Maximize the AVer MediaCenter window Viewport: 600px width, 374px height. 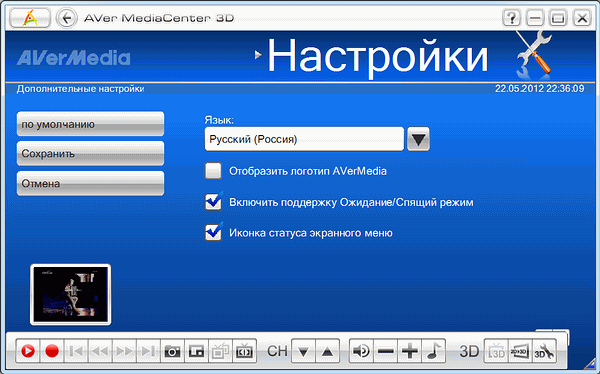(558, 18)
